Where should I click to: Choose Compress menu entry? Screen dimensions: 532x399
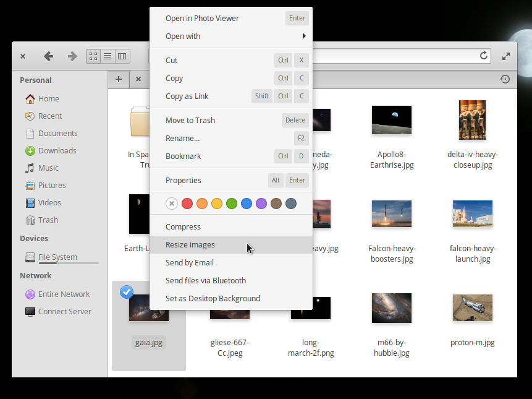pyautogui.click(x=230, y=227)
